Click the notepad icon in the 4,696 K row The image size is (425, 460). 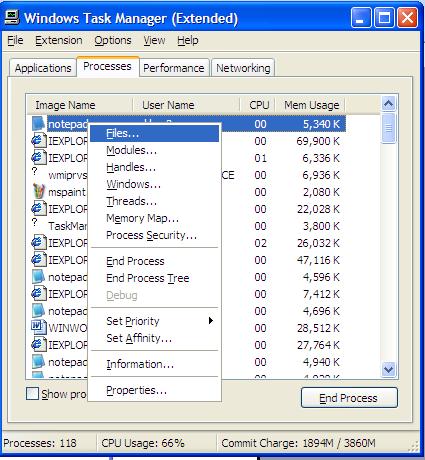(38, 311)
